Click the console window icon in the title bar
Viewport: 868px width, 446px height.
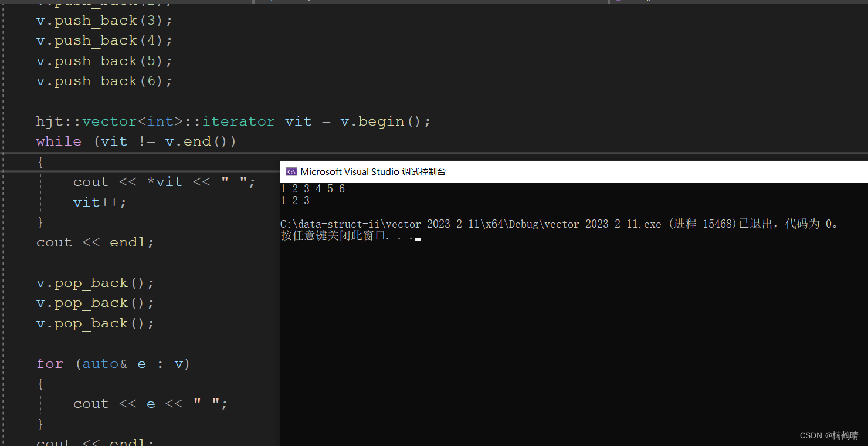click(x=291, y=171)
